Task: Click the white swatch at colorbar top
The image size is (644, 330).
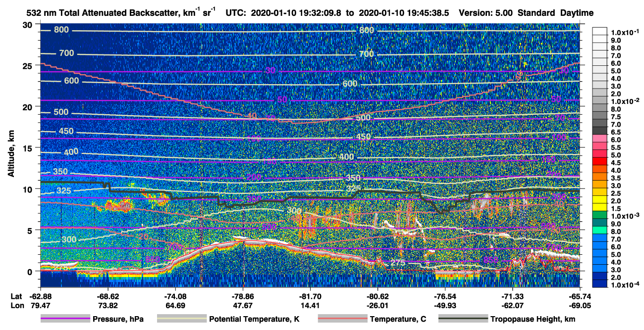Action: (x=600, y=31)
